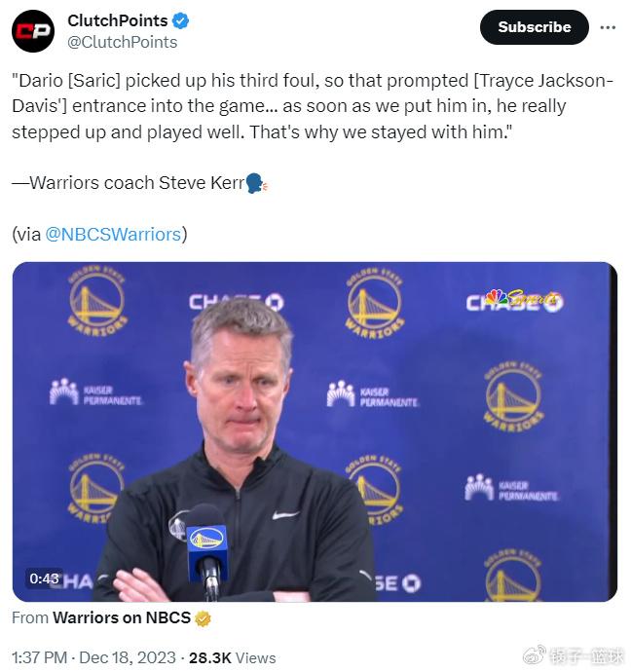Click the ClutchPoints display name

118,20
